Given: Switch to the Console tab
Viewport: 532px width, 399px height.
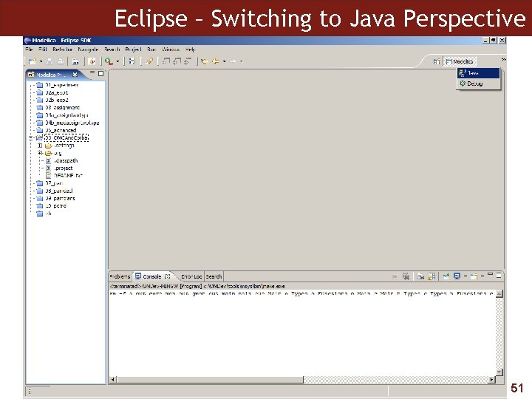Looking at the screenshot, I should (151, 276).
